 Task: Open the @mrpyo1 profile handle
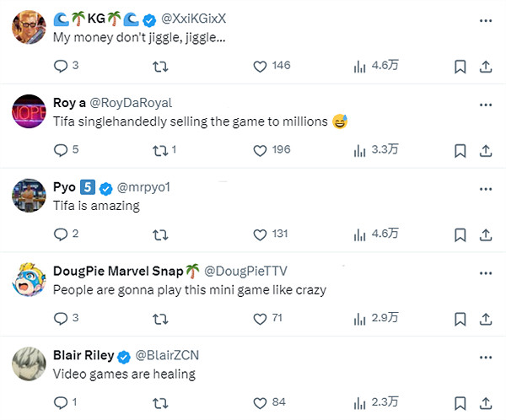(x=145, y=187)
